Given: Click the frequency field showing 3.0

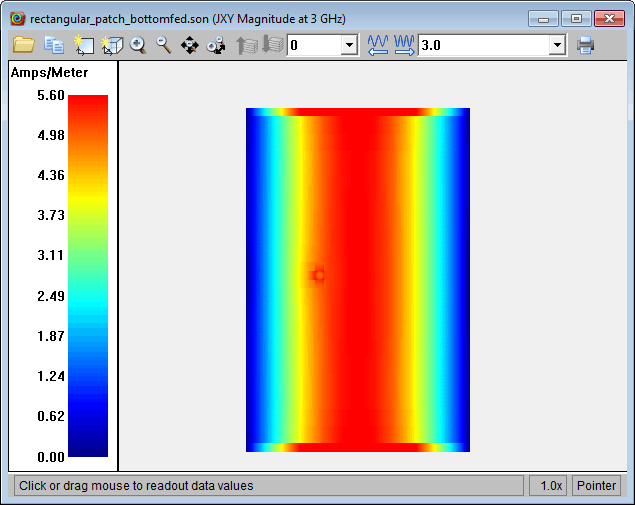Looking at the screenshot, I should click(484, 45).
